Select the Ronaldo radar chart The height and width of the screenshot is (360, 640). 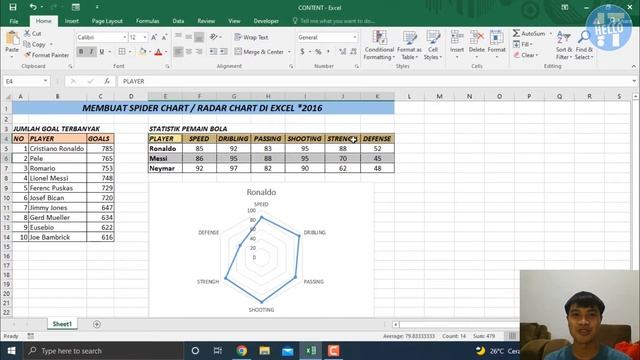261,250
